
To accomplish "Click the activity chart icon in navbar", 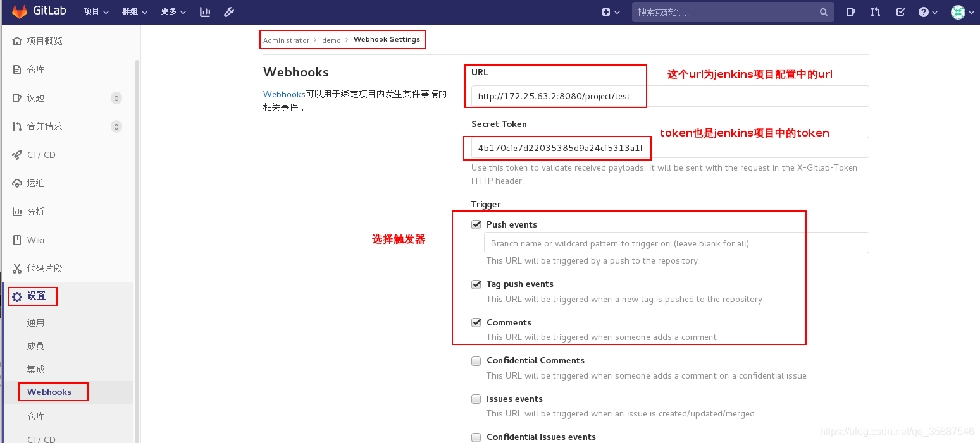I will point(205,11).
